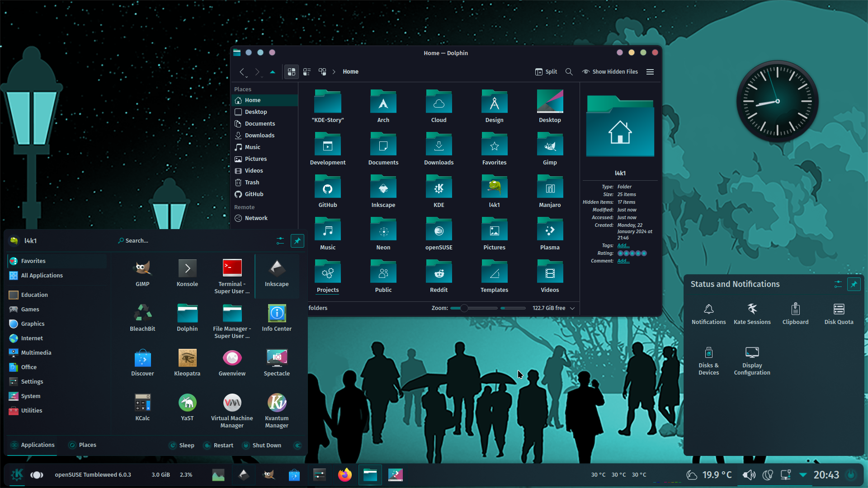This screenshot has height=488, width=868.
Task: Open the openSUSE folder in Dolphin
Action: (439, 233)
